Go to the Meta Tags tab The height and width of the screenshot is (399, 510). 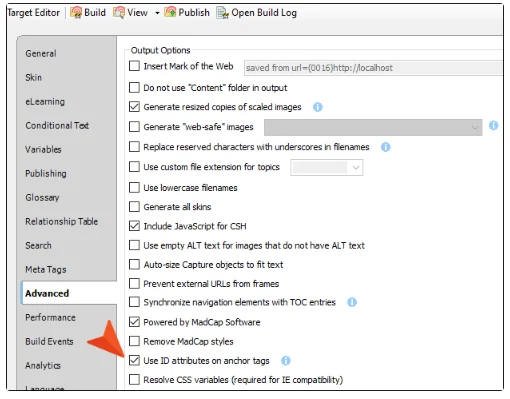point(46,269)
